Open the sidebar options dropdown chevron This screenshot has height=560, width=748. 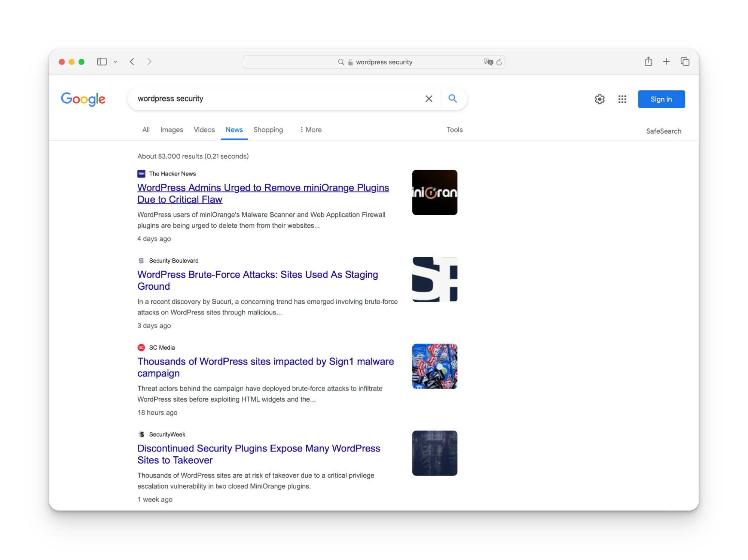(115, 62)
